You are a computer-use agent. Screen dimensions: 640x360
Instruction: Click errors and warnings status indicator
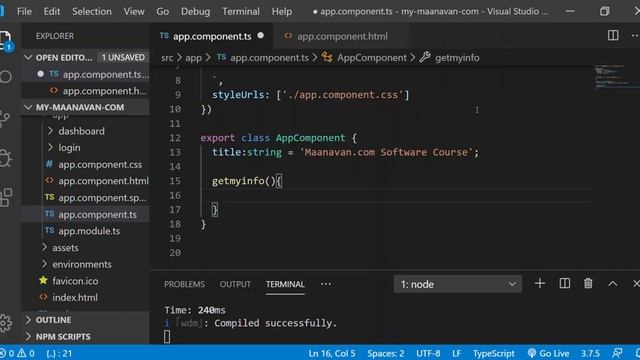pos(17,353)
